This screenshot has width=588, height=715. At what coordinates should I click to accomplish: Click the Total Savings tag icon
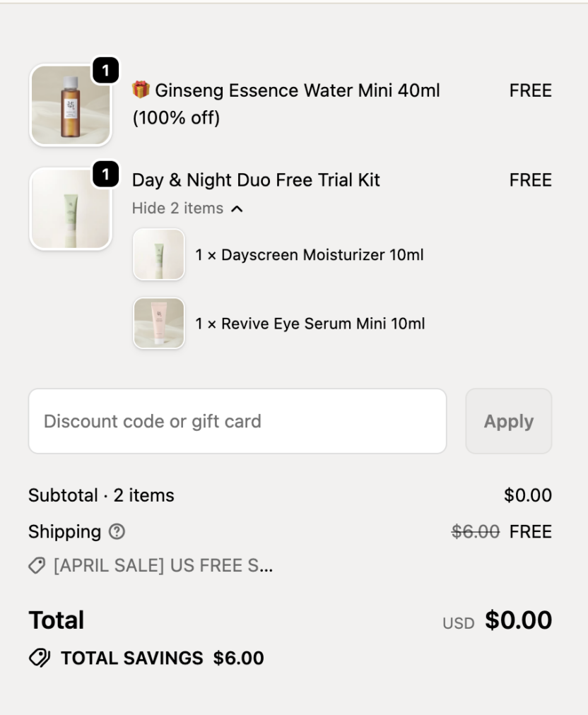click(x=40, y=658)
